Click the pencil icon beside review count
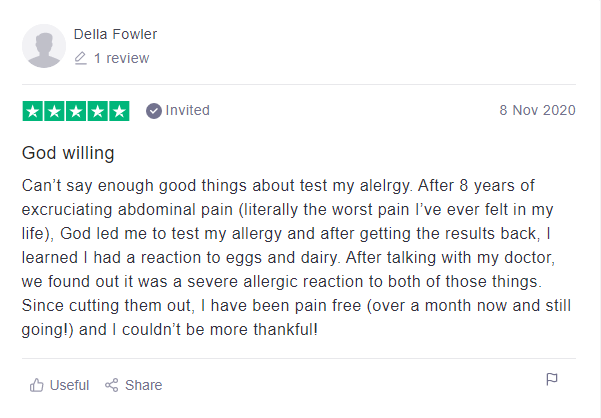Image resolution: width=601 pixels, height=418 pixels. [x=80, y=58]
